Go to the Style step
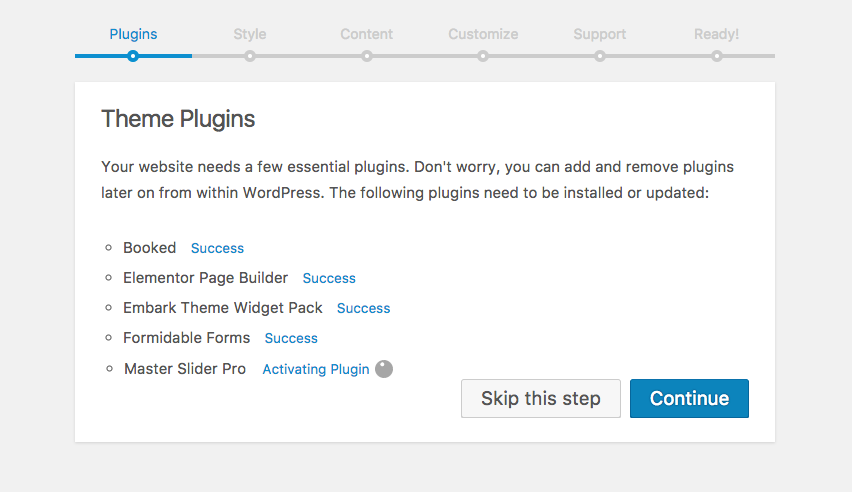The height and width of the screenshot is (492, 852). [250, 34]
